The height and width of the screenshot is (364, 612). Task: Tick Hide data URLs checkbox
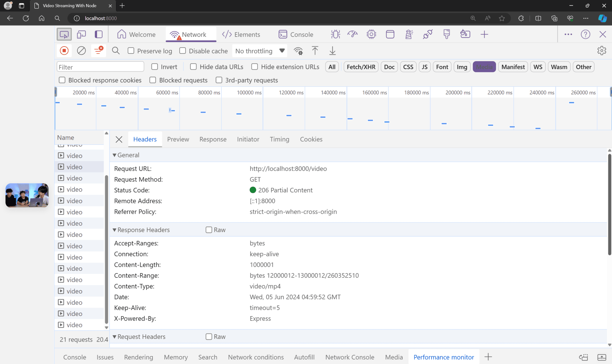click(193, 67)
